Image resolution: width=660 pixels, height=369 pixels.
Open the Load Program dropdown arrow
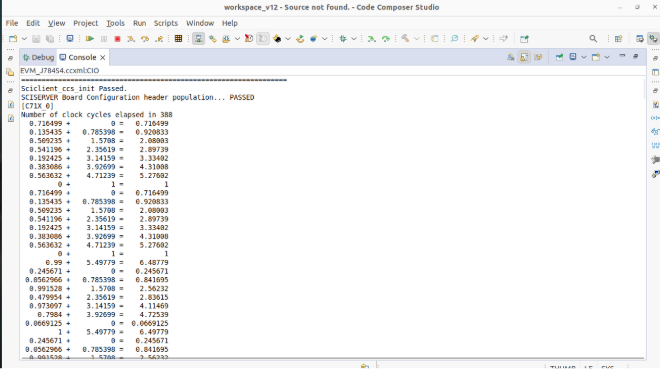(237, 39)
